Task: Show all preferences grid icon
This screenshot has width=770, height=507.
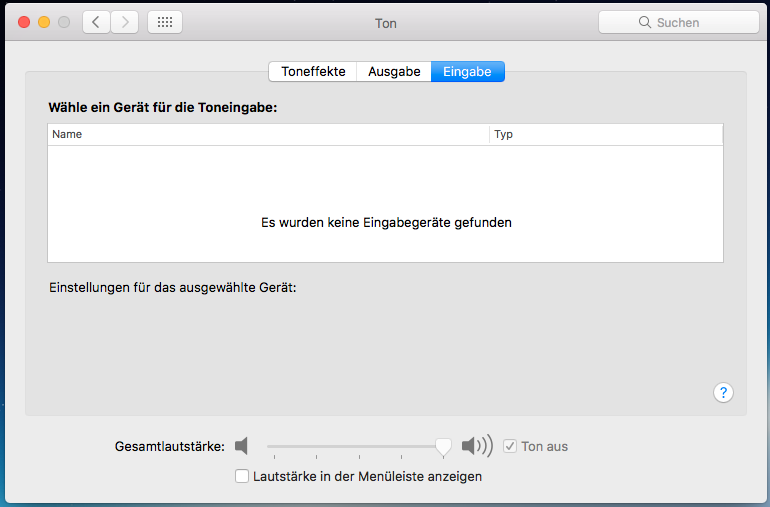Action: pyautogui.click(x=165, y=22)
